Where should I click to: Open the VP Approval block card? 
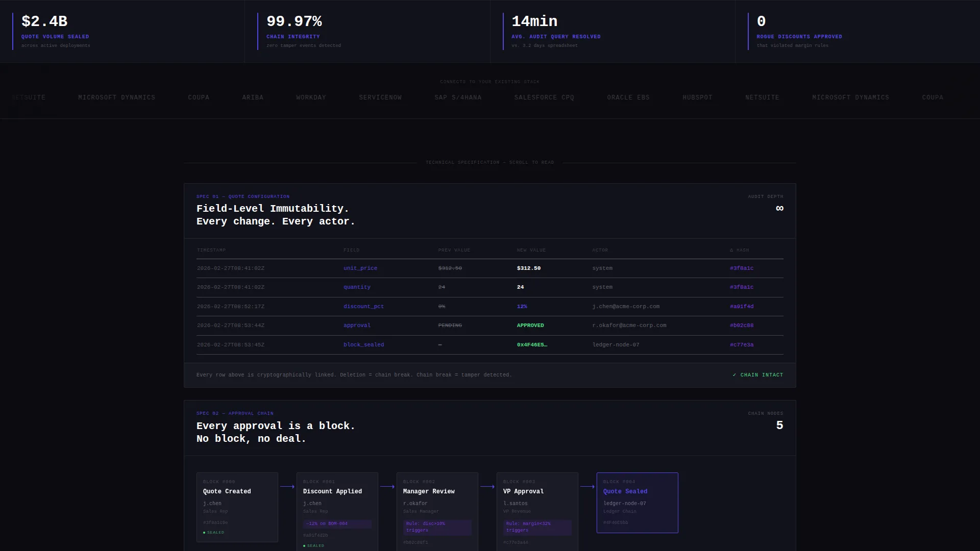(x=537, y=512)
